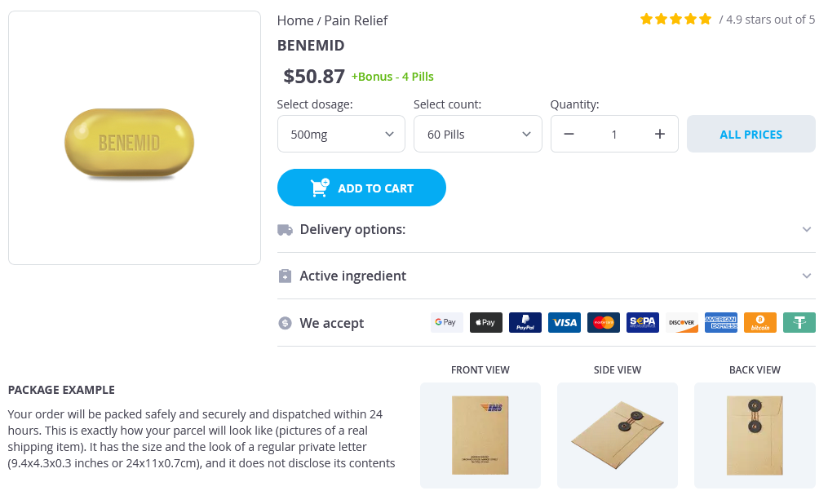Click the SEPA payment icon

643,323
